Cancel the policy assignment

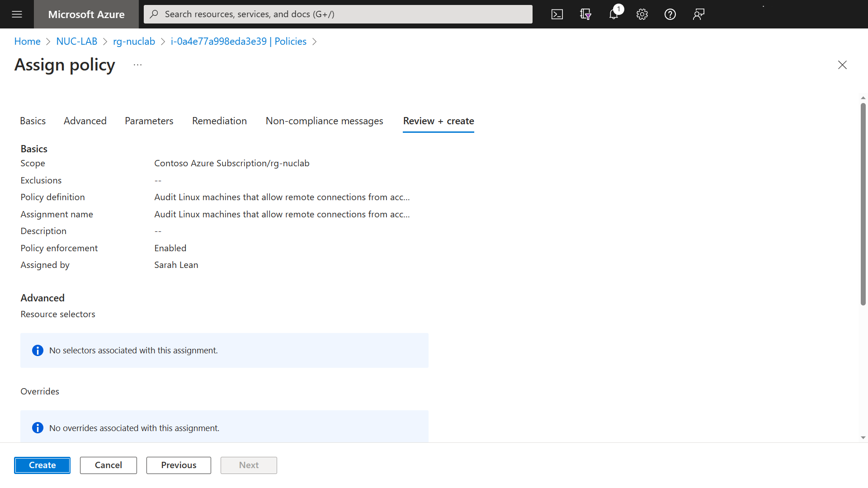(x=108, y=465)
